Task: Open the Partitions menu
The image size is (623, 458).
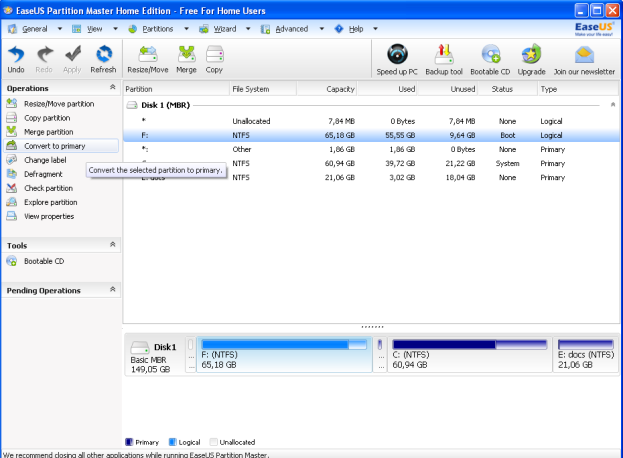Action: [157, 29]
